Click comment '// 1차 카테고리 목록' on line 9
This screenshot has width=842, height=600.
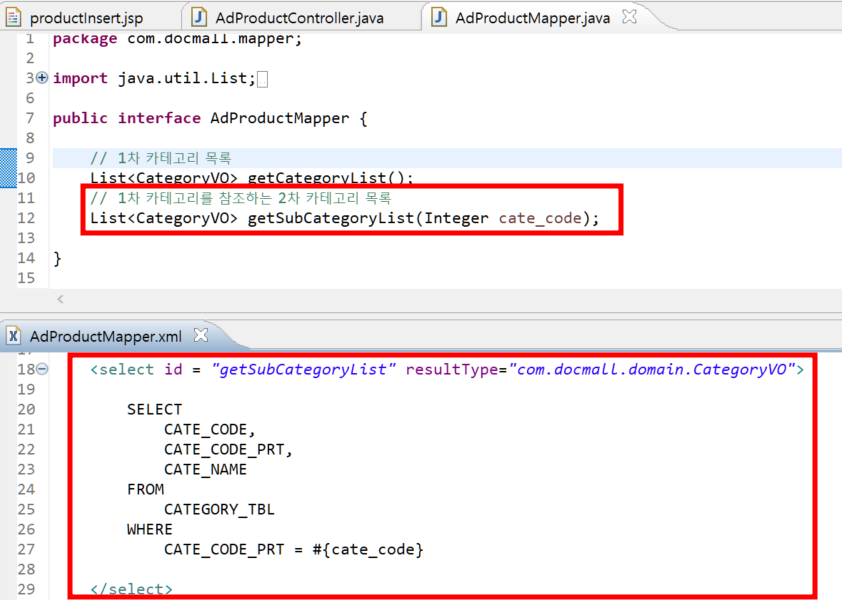tap(161, 158)
